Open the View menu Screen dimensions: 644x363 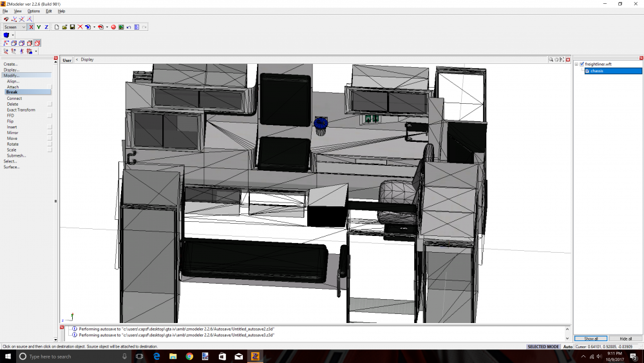tap(17, 11)
